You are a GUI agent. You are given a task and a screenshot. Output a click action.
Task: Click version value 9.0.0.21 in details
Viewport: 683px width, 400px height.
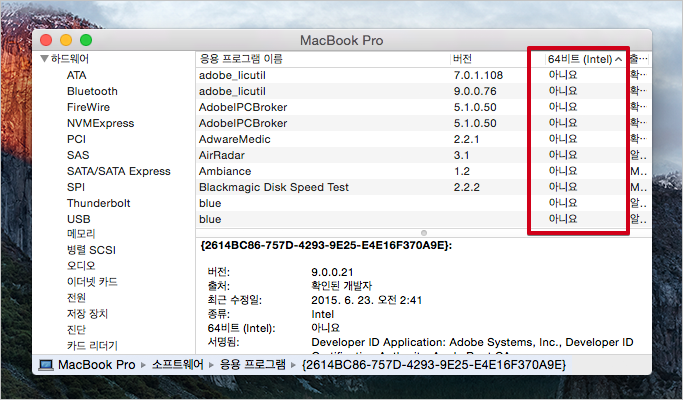coord(332,272)
